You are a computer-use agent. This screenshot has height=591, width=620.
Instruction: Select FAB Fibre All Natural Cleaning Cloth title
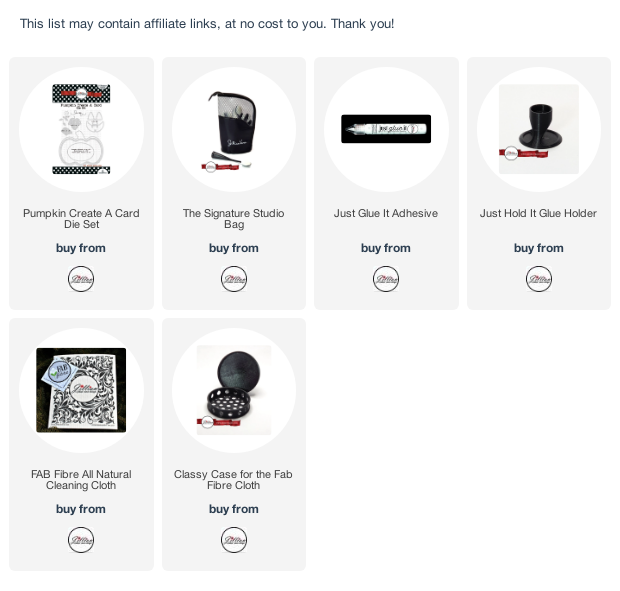point(81,480)
